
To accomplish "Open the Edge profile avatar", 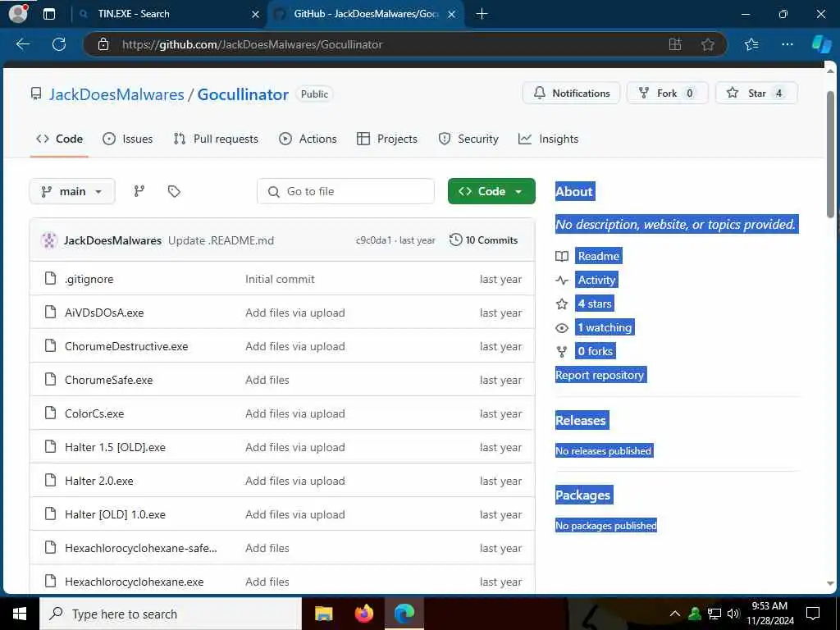I will (x=18, y=13).
